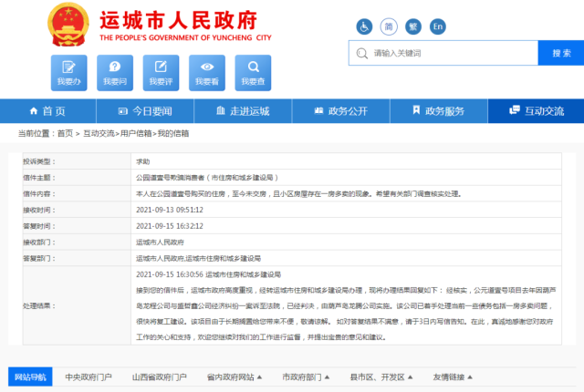Click the accessibility wheelchair icon
Viewport: 584px width, 392px height.
click(364, 26)
